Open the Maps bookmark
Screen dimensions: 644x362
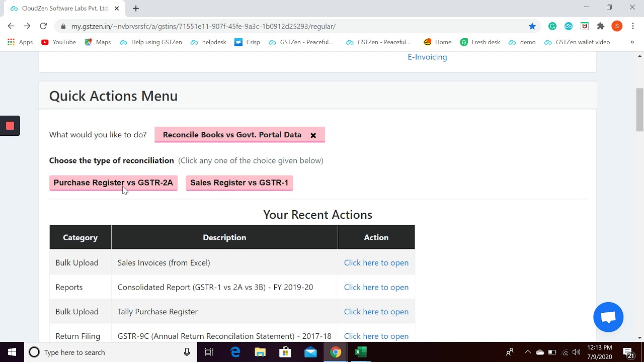98,42
